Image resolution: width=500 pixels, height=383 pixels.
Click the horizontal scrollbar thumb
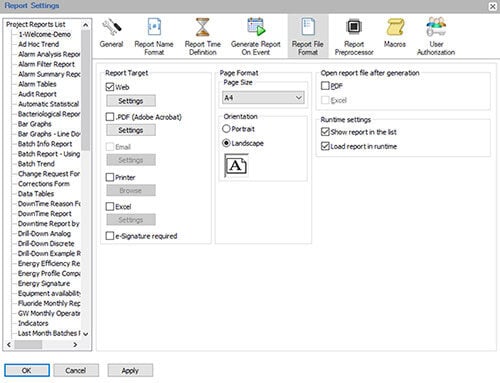tap(28, 345)
